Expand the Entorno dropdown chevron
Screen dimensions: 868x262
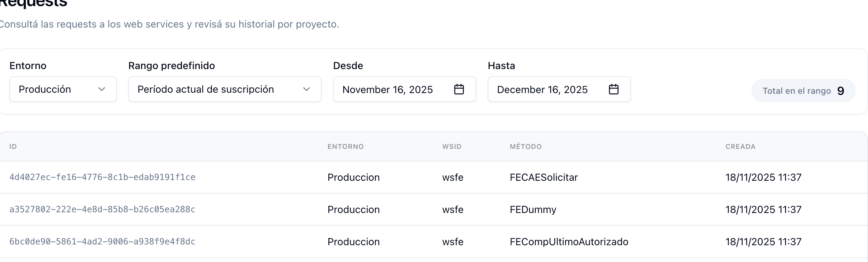pos(102,89)
